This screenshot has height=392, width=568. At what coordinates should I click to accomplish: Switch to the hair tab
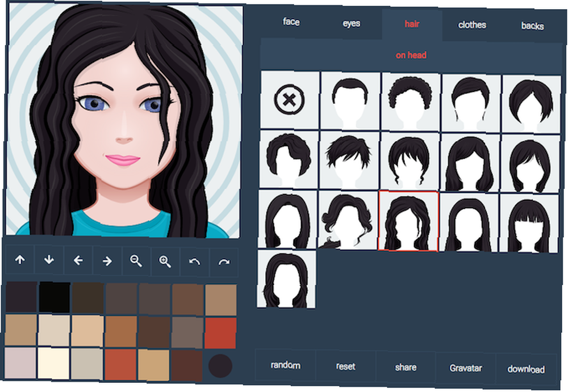point(412,24)
